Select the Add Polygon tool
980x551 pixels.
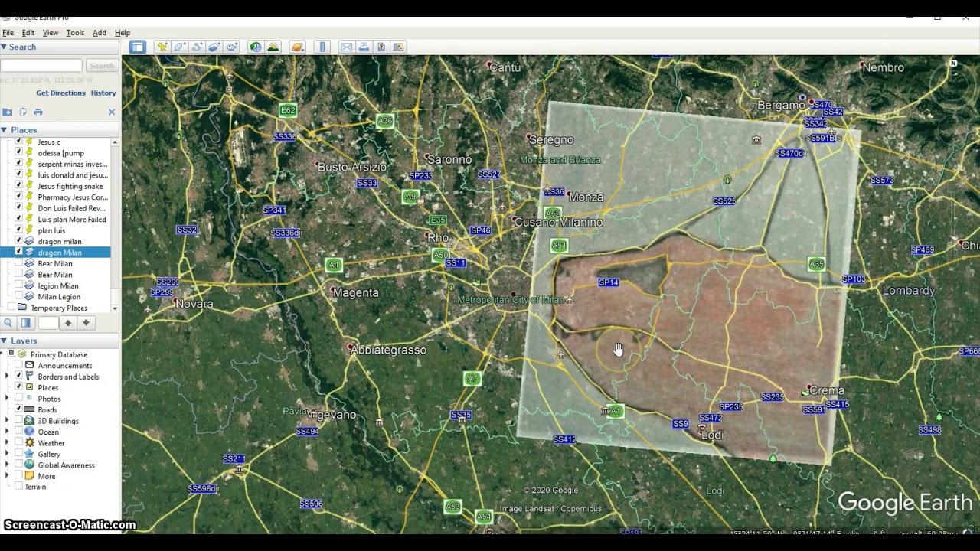(x=179, y=47)
